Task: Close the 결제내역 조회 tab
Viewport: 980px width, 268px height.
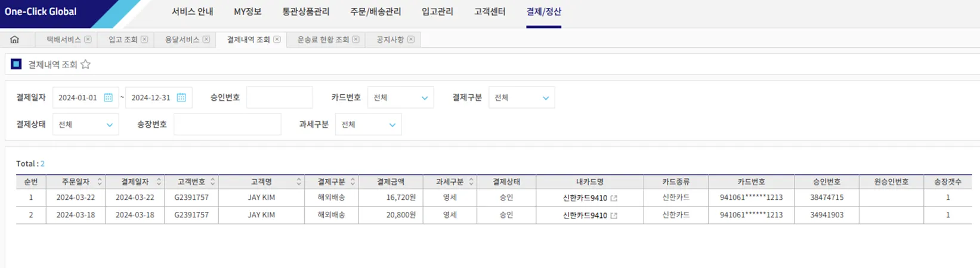Action: point(277,39)
